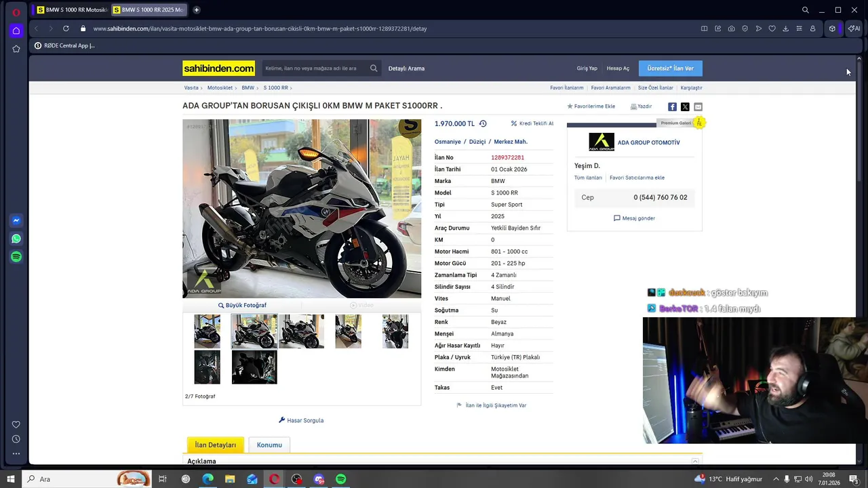
Task: Click Hesap Aç link
Action: click(618, 68)
